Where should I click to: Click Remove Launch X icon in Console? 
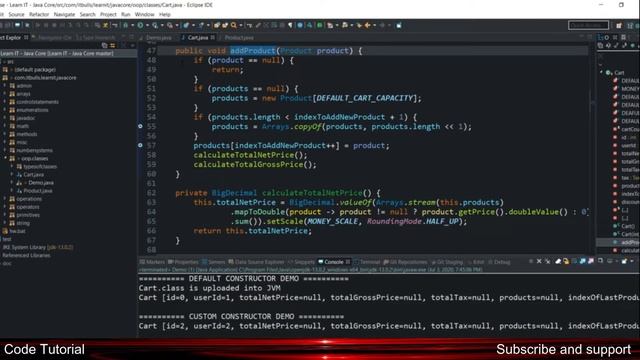(x=539, y=261)
